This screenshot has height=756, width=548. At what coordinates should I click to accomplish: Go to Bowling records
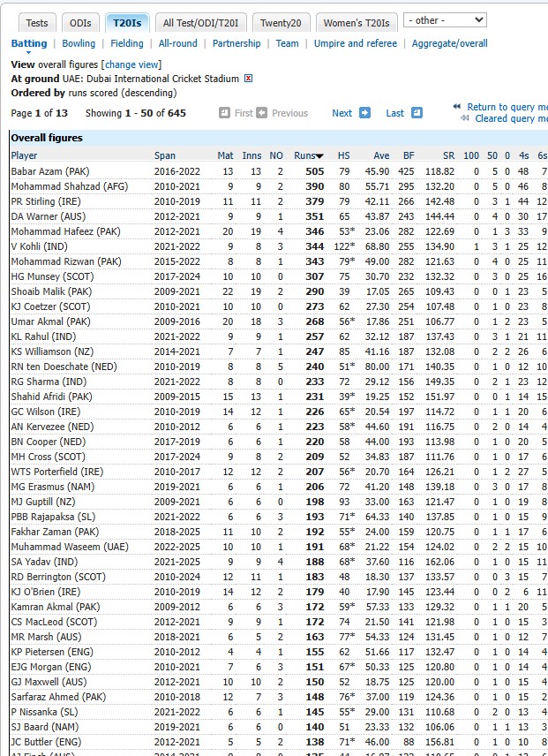coord(79,43)
